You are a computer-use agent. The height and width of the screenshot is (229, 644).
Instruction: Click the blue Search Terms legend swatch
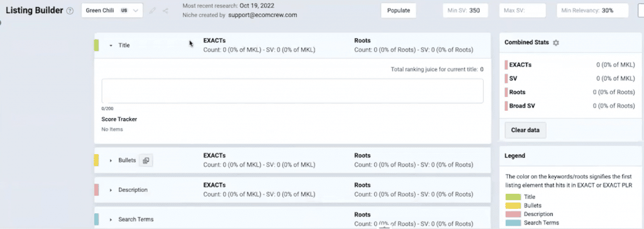pos(513,223)
